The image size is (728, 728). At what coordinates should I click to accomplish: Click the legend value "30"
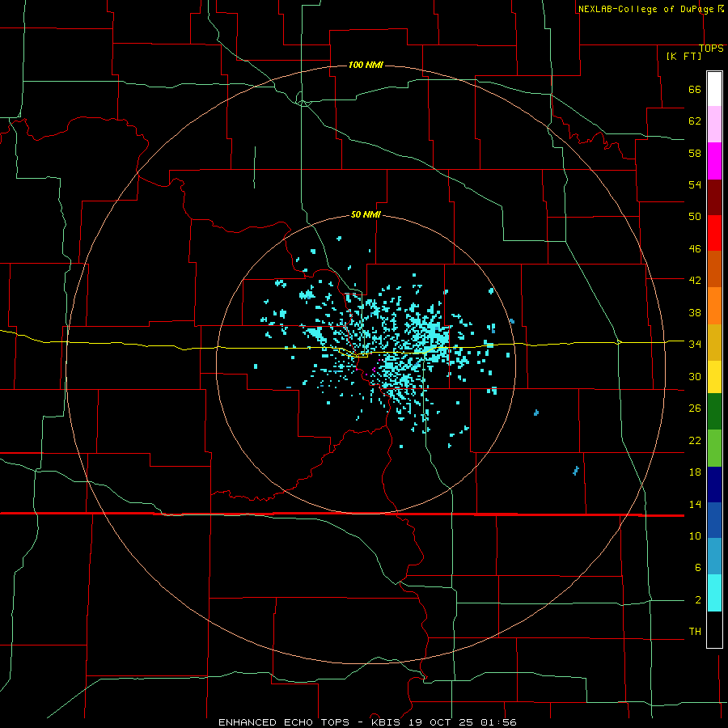tap(695, 376)
